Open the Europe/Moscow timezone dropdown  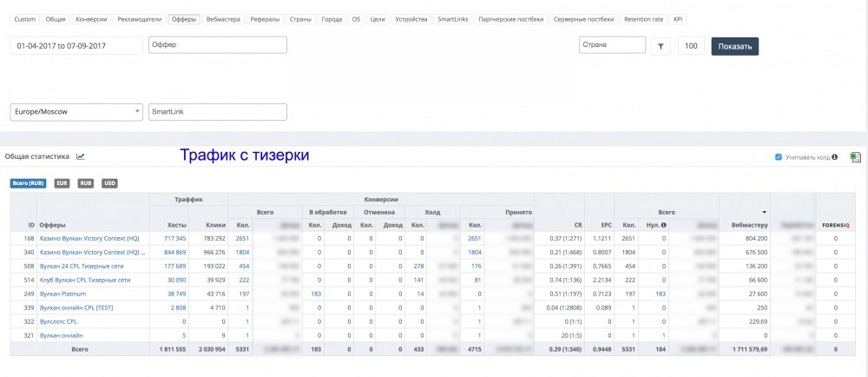click(x=76, y=112)
